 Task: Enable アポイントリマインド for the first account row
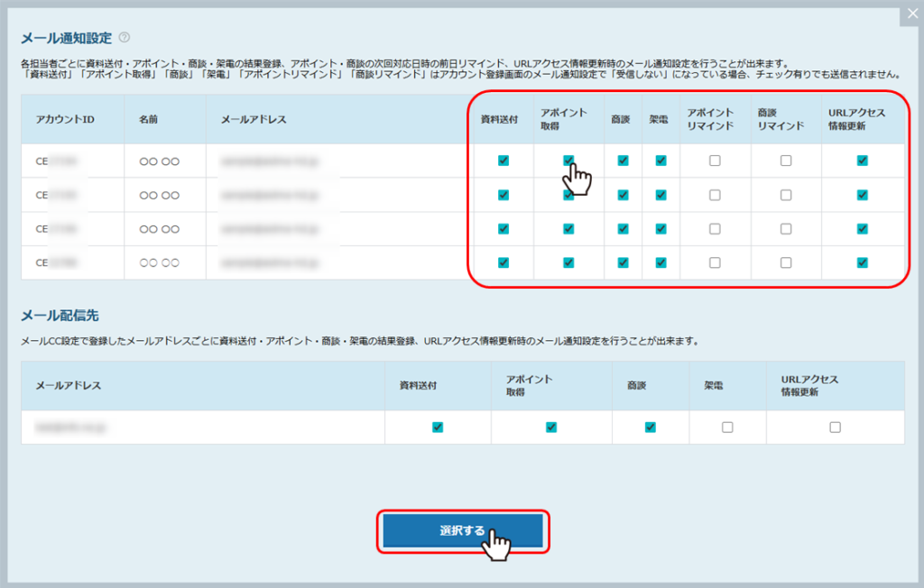click(715, 161)
